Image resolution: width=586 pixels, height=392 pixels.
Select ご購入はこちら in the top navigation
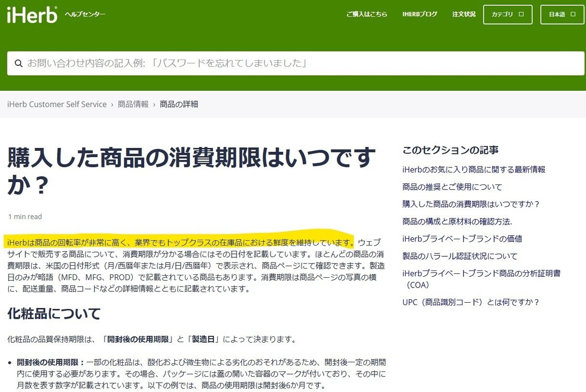(367, 15)
